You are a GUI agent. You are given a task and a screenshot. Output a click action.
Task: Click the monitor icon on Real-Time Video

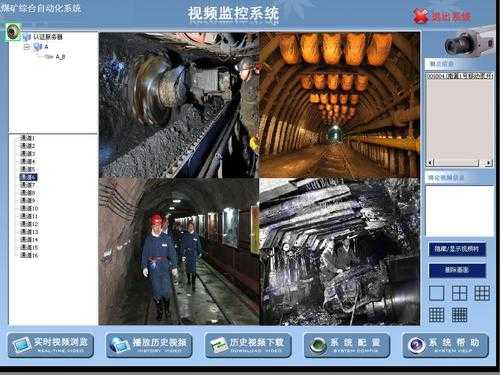point(22,346)
